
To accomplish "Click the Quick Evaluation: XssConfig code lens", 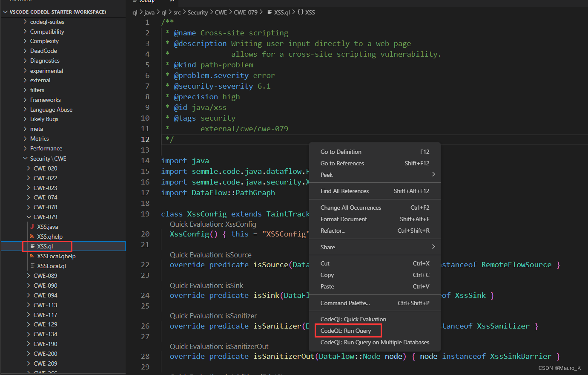I will pyautogui.click(x=213, y=224).
